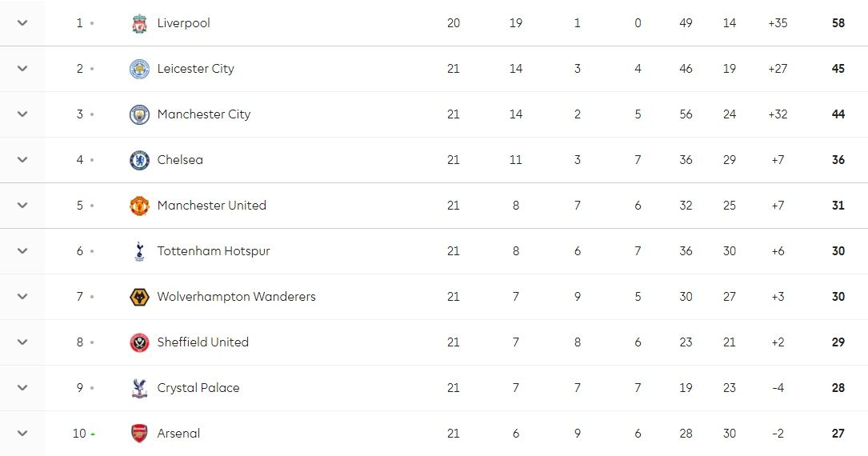
Task: Open the Wolverhampton Wanderers team link
Action: [236, 297]
